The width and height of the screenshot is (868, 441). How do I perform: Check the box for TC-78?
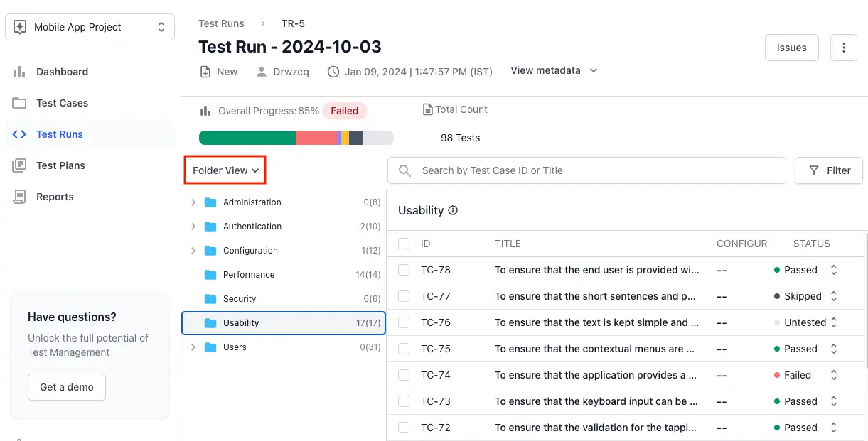pyautogui.click(x=404, y=270)
